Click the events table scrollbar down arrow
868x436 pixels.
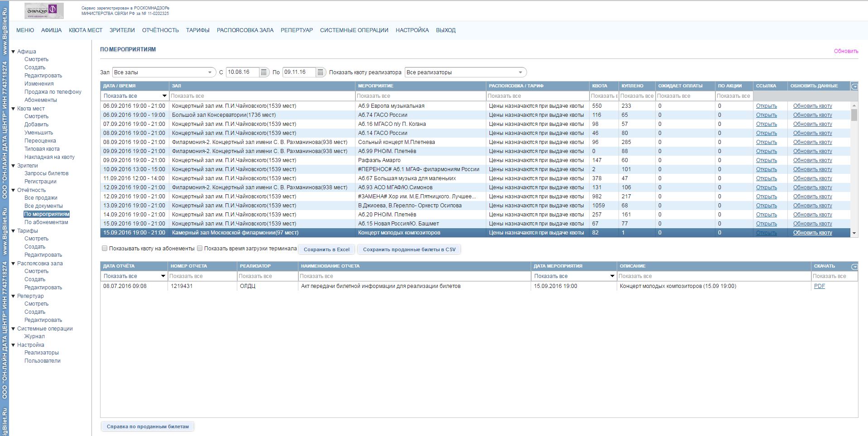854,233
